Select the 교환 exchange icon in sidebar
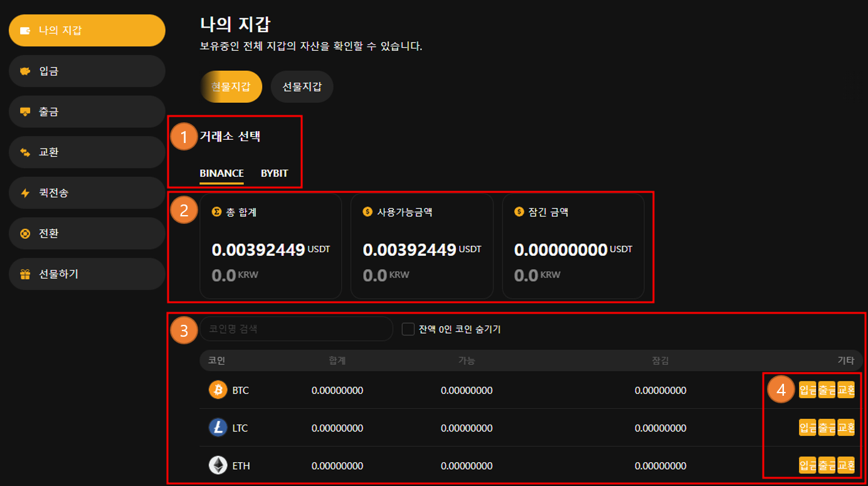 click(25, 152)
